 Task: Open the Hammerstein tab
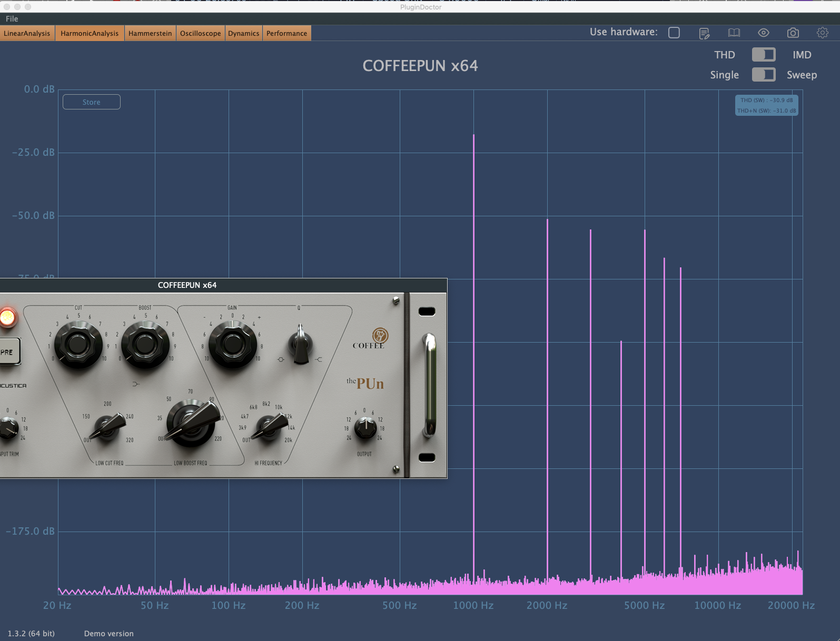(x=150, y=33)
